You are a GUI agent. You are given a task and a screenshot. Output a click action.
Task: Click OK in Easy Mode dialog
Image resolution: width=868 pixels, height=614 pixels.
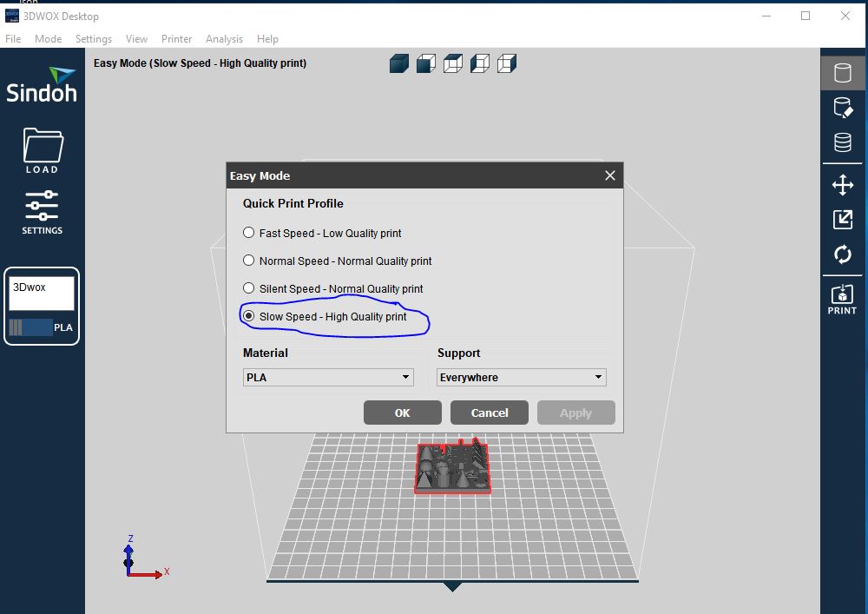point(403,413)
